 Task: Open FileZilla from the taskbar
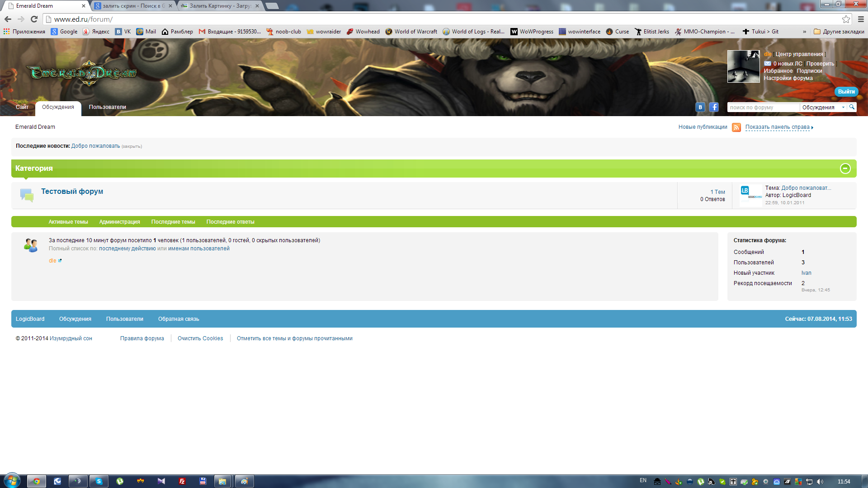(x=182, y=481)
